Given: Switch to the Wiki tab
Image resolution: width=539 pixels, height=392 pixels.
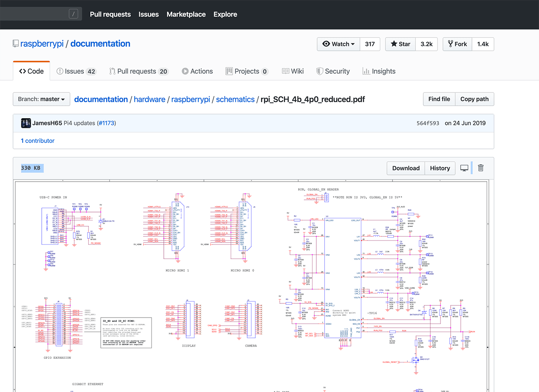Looking at the screenshot, I should tap(293, 71).
